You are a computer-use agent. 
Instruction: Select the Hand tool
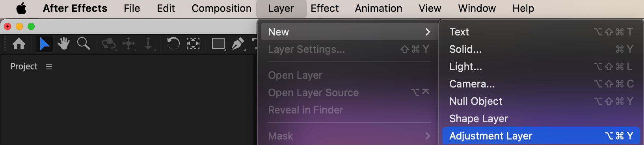click(x=63, y=43)
